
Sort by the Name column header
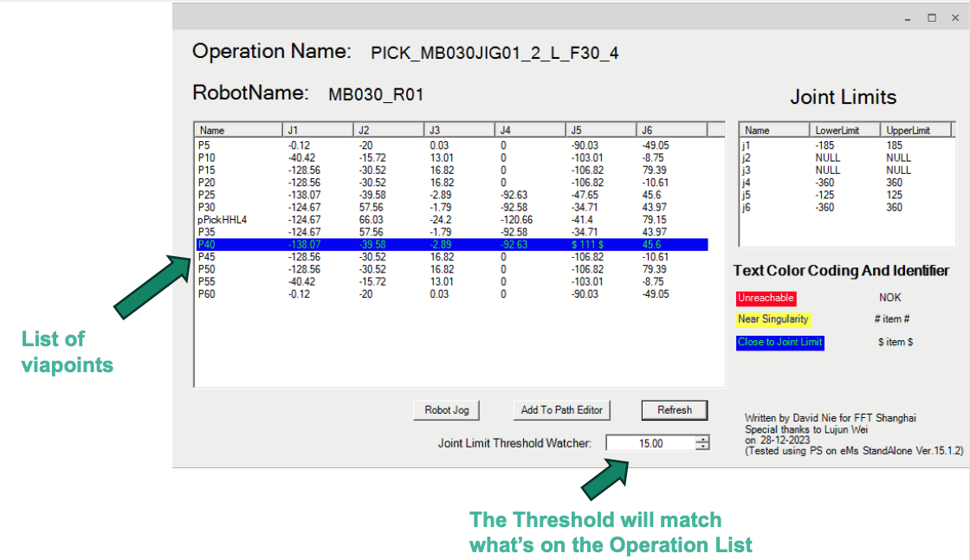(x=238, y=130)
